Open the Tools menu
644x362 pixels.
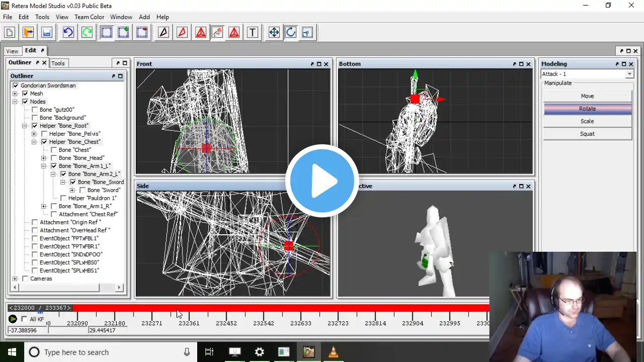coord(42,17)
